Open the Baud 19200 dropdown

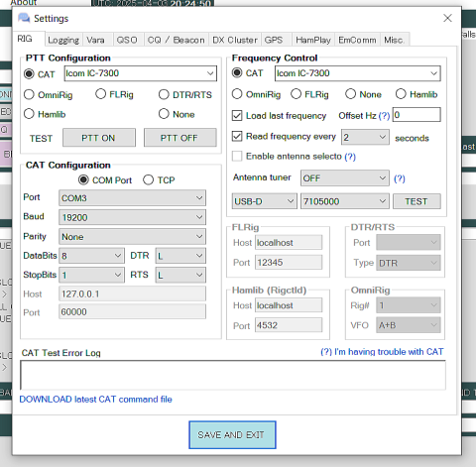132,217
